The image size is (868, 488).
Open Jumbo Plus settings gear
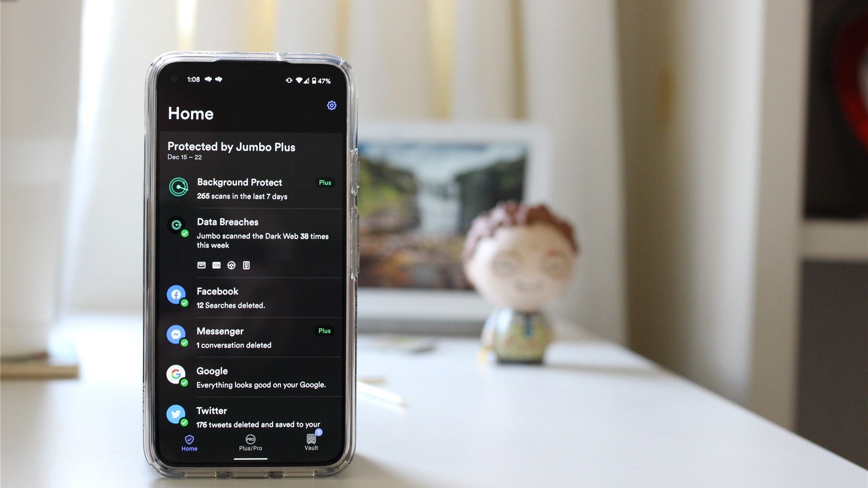[x=331, y=106]
